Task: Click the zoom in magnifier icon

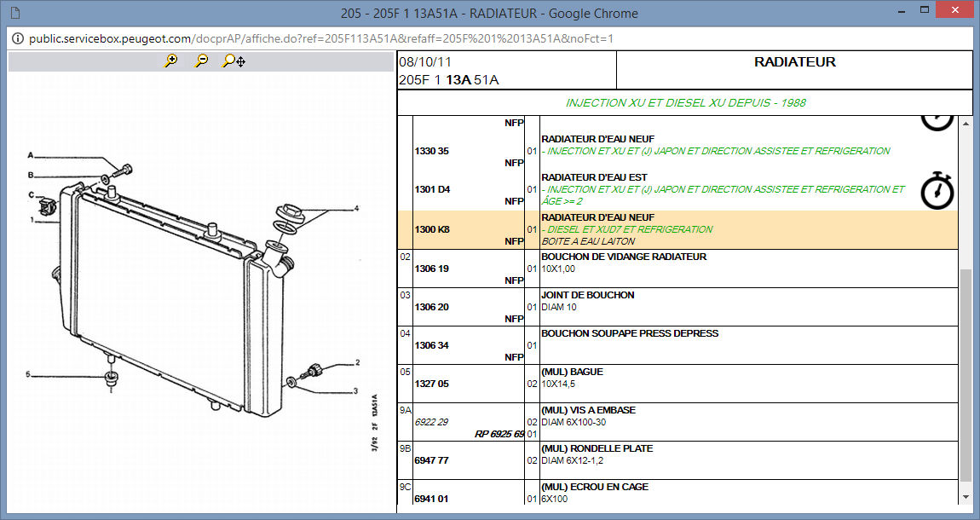Action: pyautogui.click(x=171, y=61)
